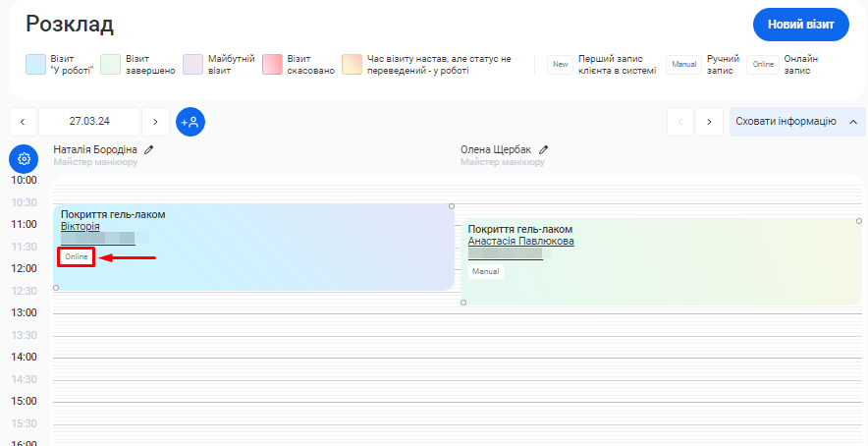Go to next date arrow
Image resolution: width=868 pixels, height=446 pixels.
(x=155, y=122)
